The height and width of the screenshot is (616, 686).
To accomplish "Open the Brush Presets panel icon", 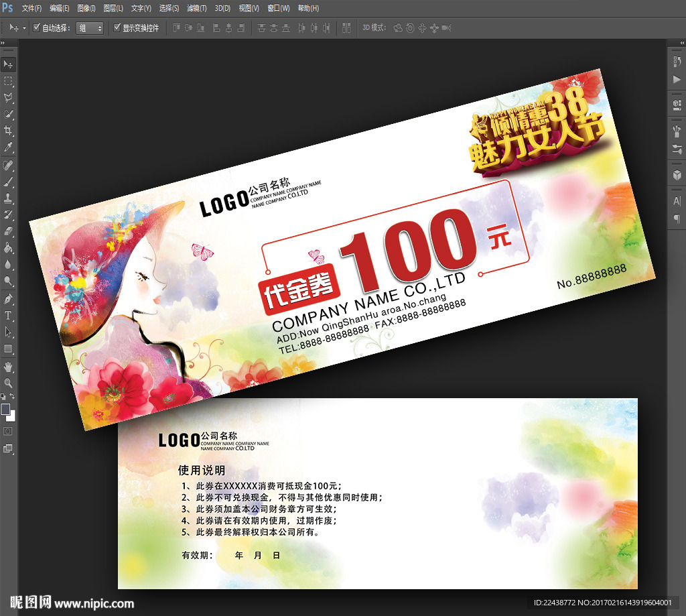I will pyautogui.click(x=677, y=131).
